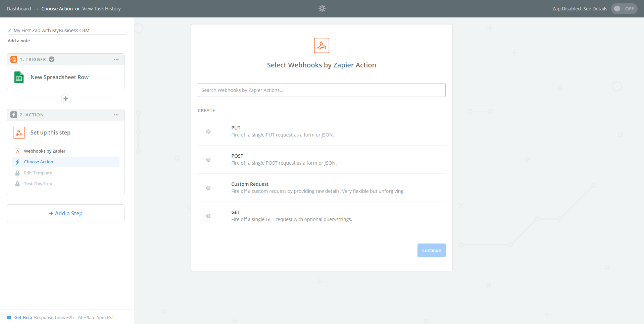Insert a step with the plus button
Screen dimensions: 644x324
pos(66,99)
